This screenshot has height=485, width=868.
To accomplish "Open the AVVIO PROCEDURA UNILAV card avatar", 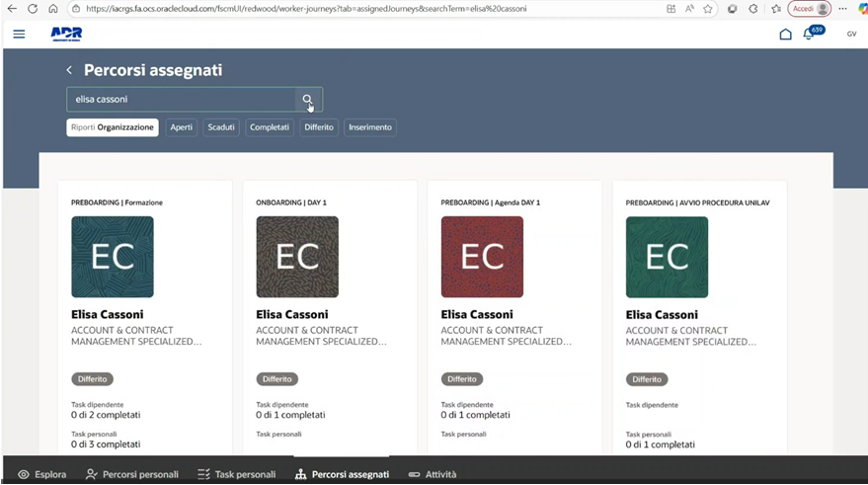I will [668, 257].
